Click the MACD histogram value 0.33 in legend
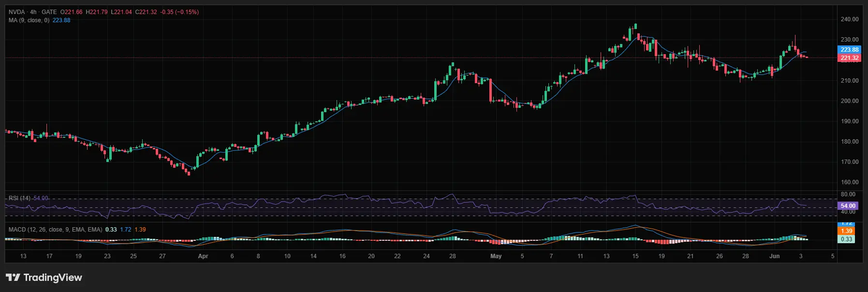Screen dimensions: 868x292 click(x=111, y=230)
